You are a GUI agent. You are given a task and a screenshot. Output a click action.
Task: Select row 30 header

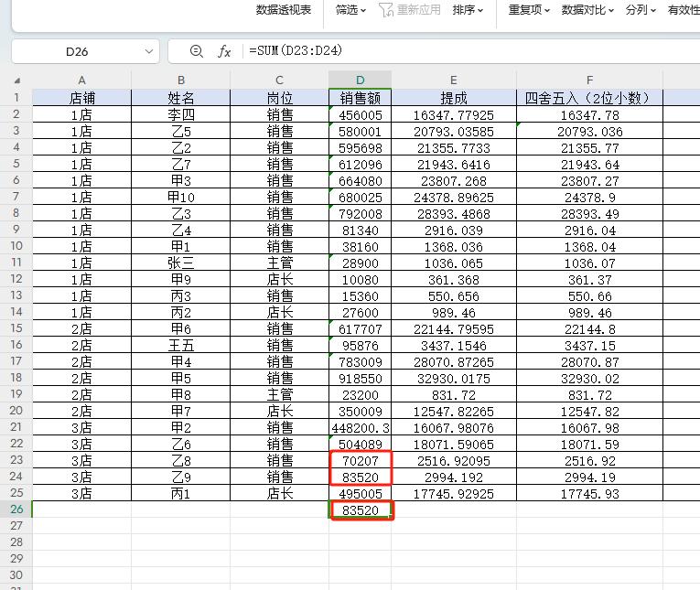pyautogui.click(x=16, y=575)
